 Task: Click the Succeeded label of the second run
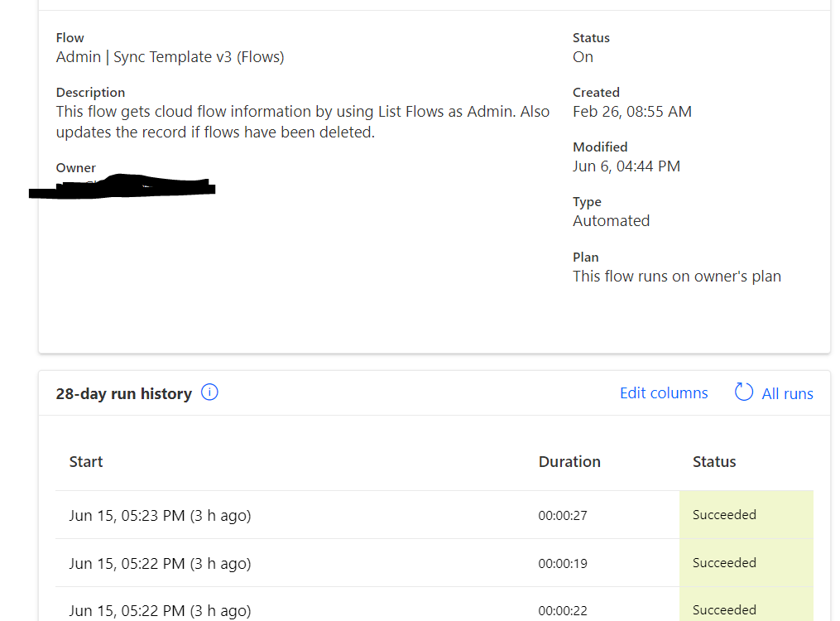click(724, 562)
